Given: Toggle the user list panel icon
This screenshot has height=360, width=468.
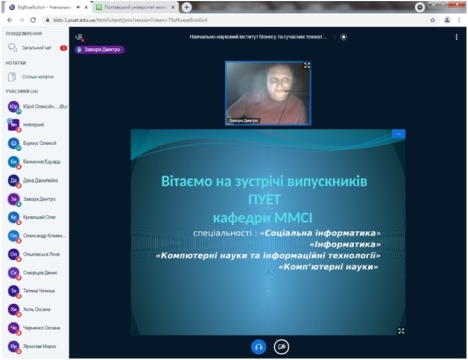Looking at the screenshot, I should click(x=79, y=37).
